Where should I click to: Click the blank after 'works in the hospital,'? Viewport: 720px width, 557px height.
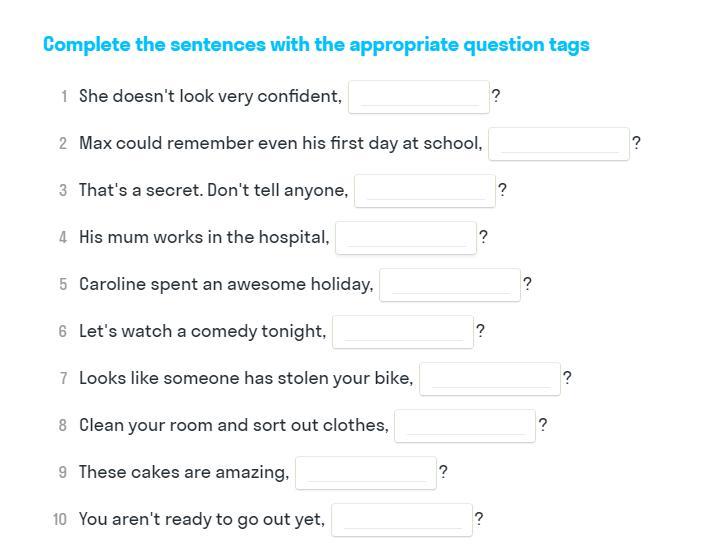coord(406,238)
